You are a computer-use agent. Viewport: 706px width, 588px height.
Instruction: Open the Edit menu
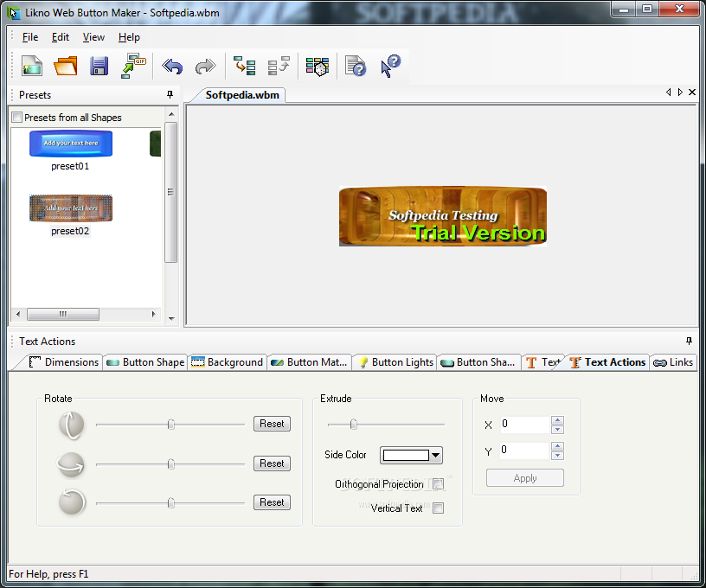(x=61, y=37)
